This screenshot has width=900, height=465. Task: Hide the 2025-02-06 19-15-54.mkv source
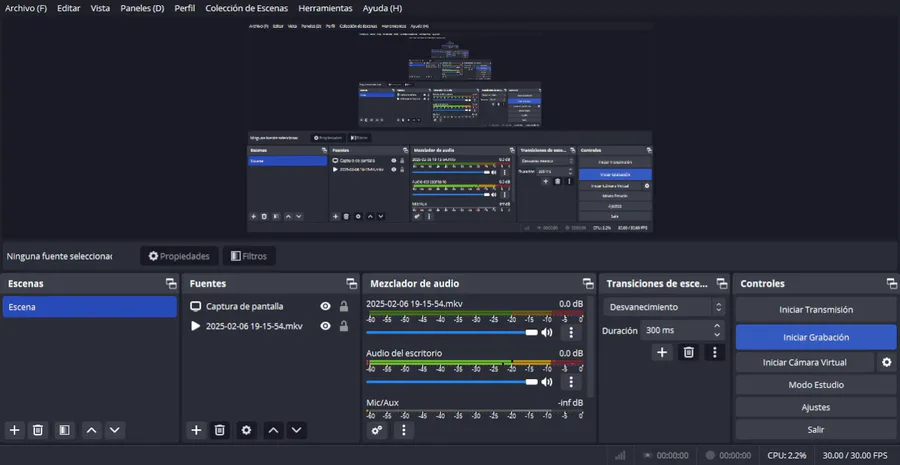click(325, 326)
